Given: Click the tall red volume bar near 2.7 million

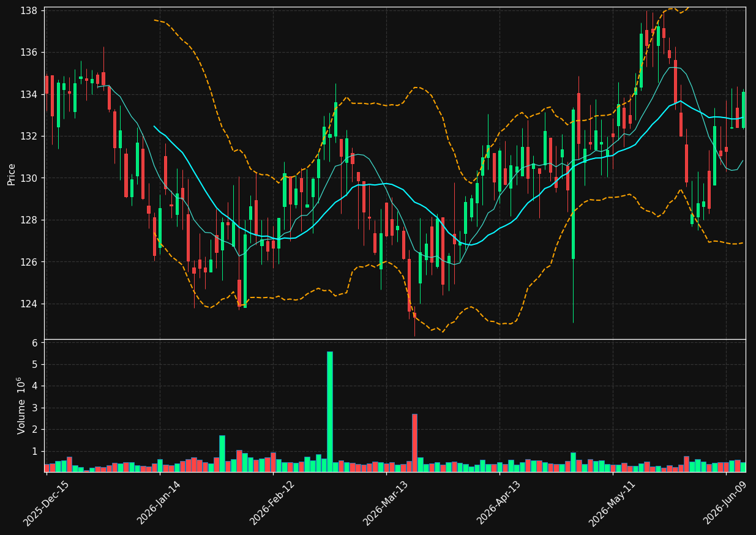Looking at the screenshot, I should point(414,443).
